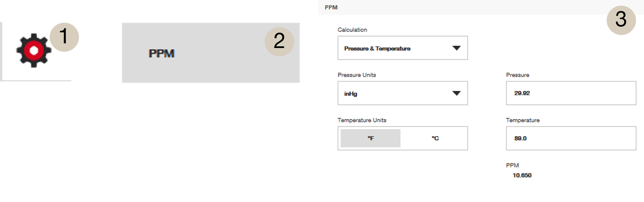The height and width of the screenshot is (202, 644).
Task: Click the PPM panel header title
Action: [331, 7]
